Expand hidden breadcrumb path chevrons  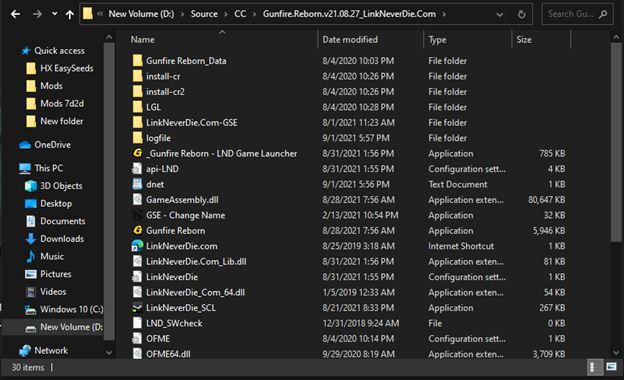pyautogui.click(x=100, y=14)
